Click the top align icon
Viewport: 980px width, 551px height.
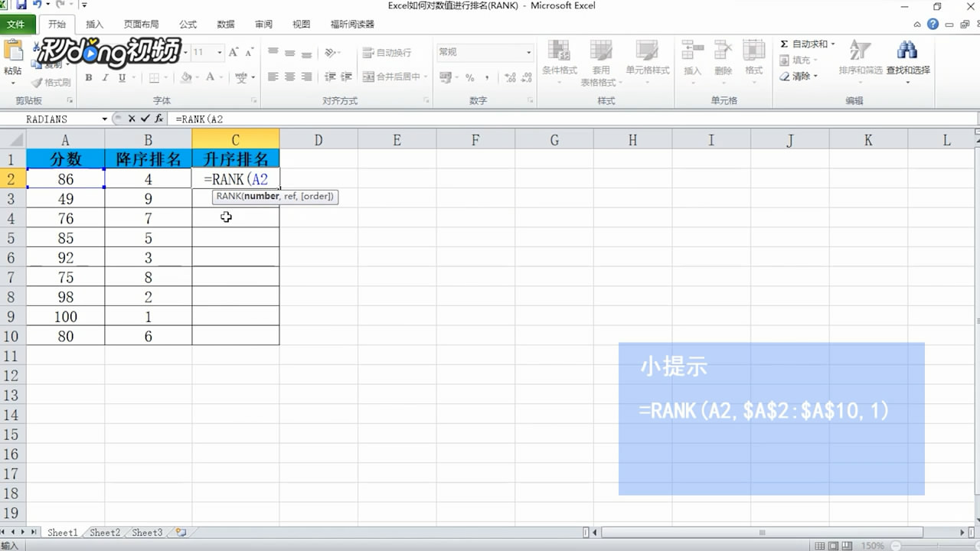(273, 53)
